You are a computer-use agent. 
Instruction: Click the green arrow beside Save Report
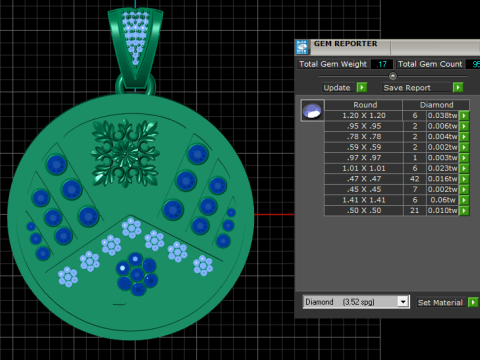(458, 87)
